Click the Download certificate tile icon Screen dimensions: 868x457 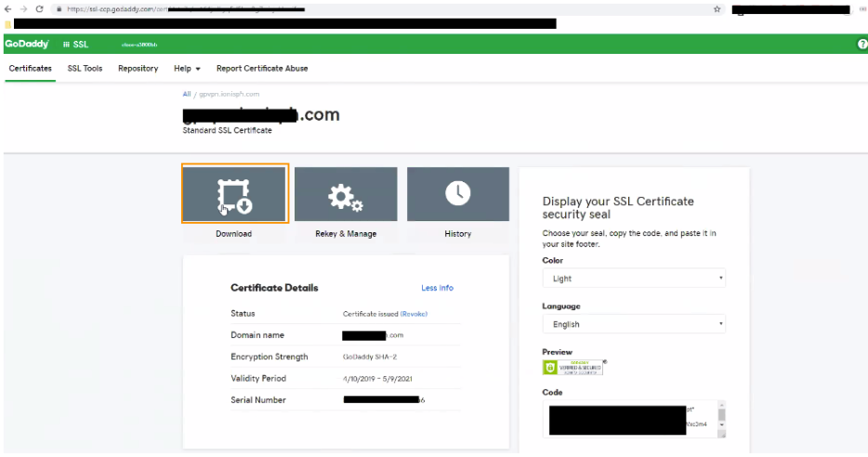tap(234, 194)
